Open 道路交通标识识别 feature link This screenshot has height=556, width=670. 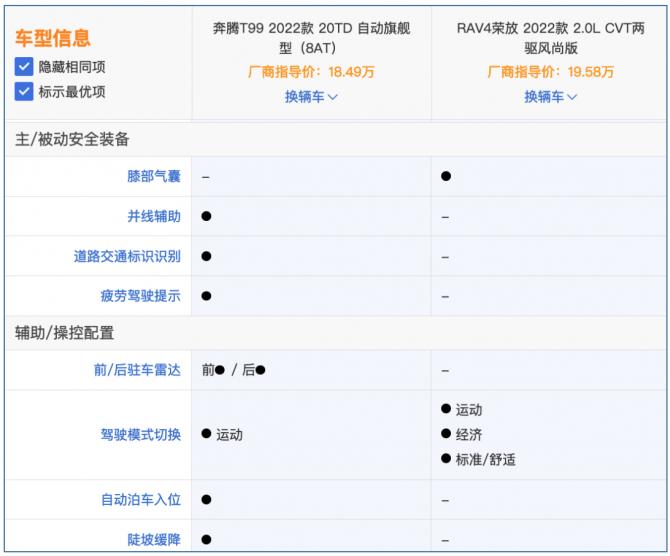pos(127,256)
